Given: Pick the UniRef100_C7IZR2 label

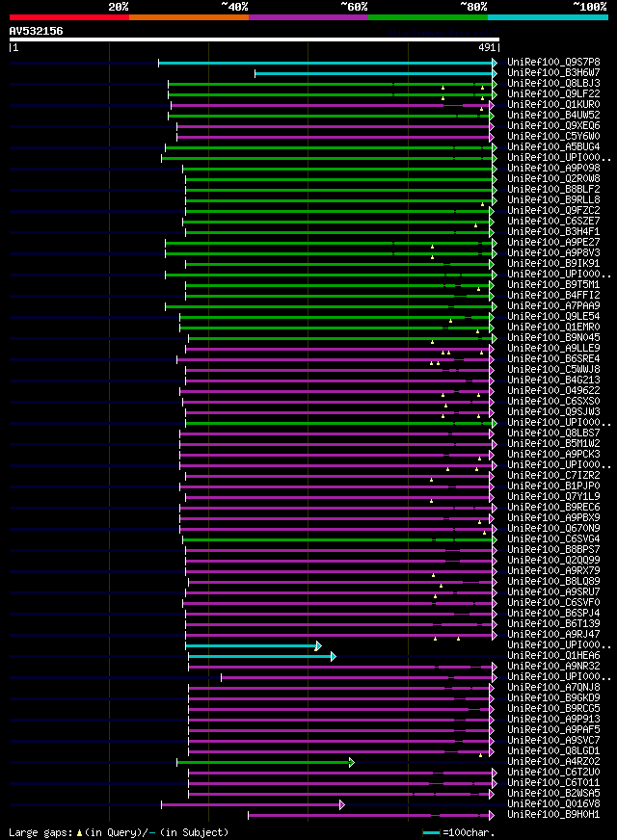Looking at the screenshot, I should coord(553,475).
